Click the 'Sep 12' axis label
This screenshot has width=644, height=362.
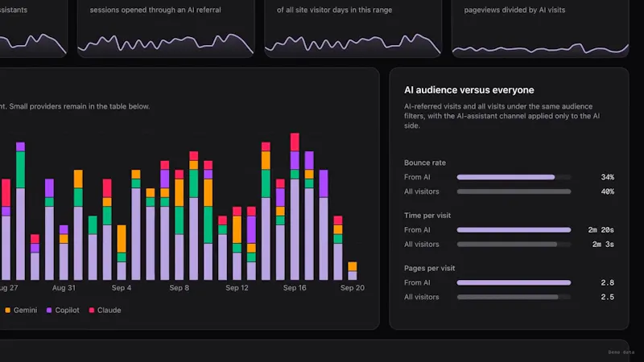point(237,288)
